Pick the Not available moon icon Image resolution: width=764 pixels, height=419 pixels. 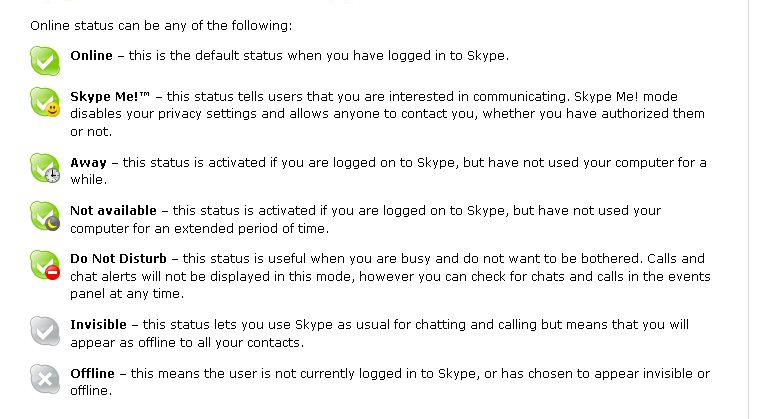(45, 216)
